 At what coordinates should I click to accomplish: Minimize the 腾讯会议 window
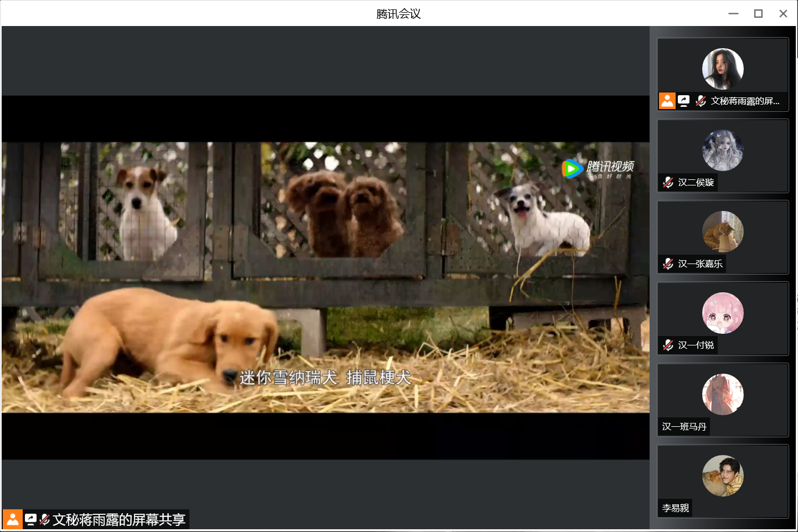tap(733, 14)
